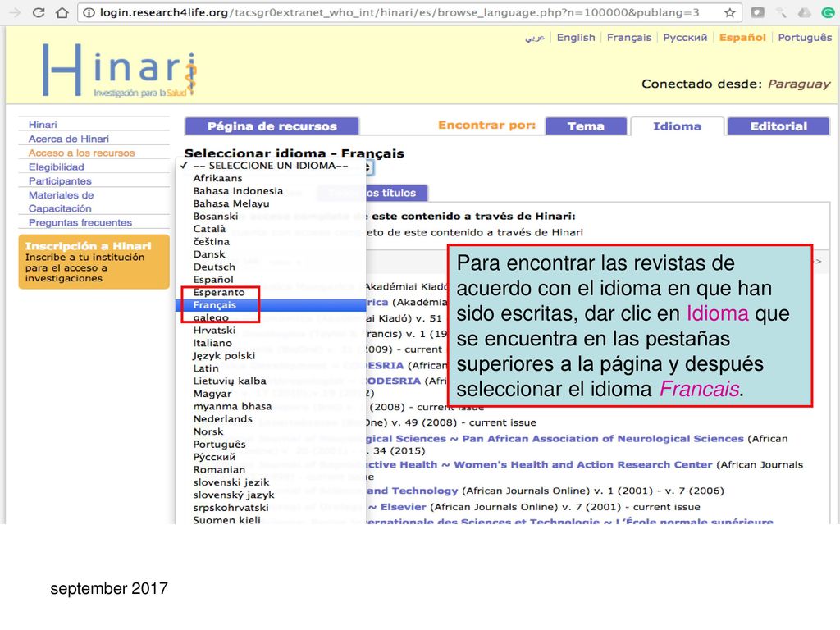Screen dimensions: 840x630
Task: Select Português in the dropdown list
Action: [271, 444]
